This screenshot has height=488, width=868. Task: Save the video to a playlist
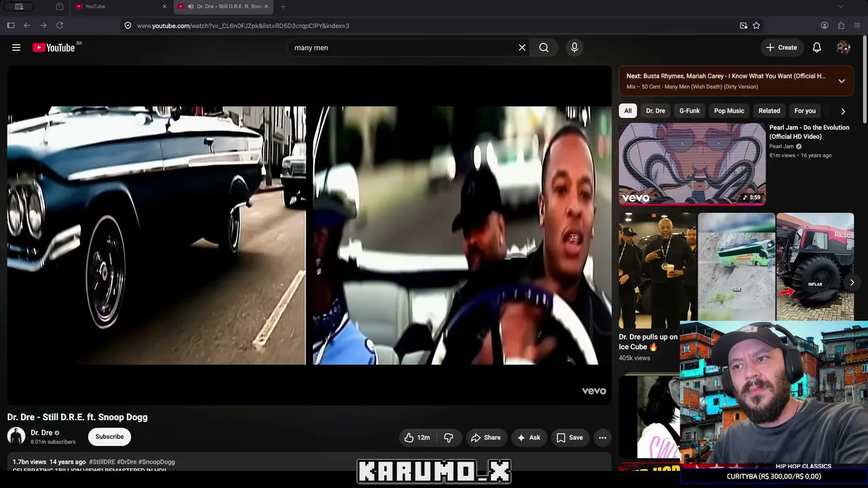click(x=570, y=438)
